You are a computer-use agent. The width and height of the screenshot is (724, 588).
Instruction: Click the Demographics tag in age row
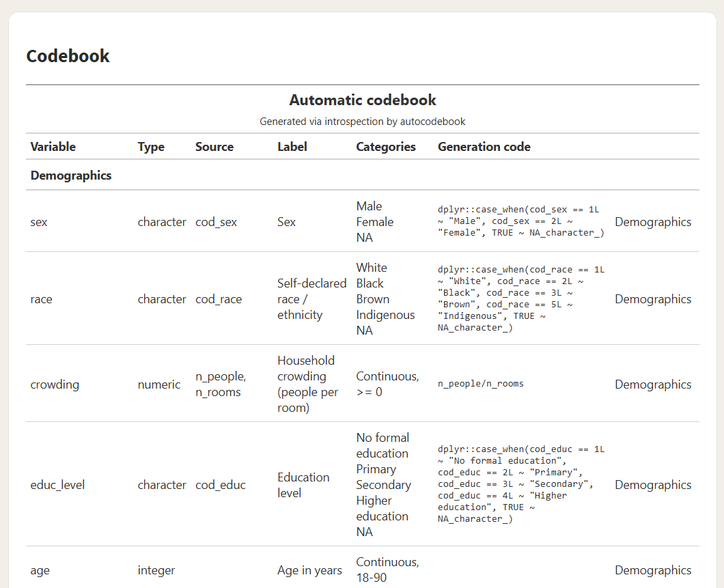coord(653,570)
